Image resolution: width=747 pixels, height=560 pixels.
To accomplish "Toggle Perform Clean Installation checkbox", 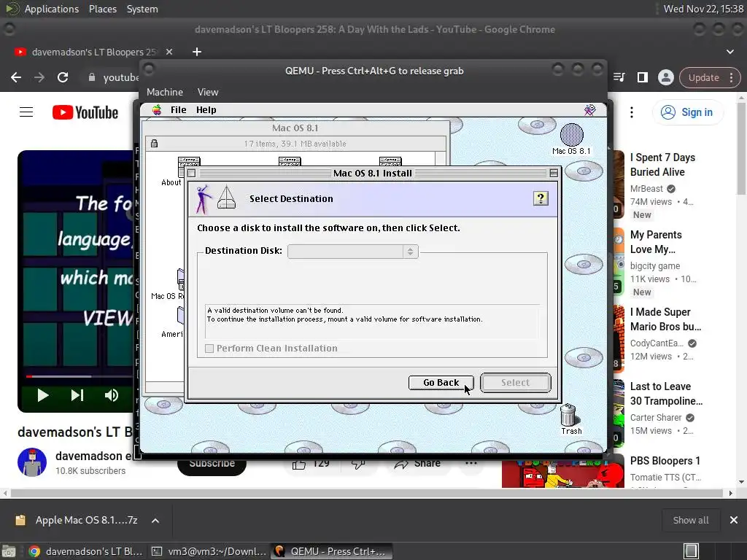I will (209, 349).
